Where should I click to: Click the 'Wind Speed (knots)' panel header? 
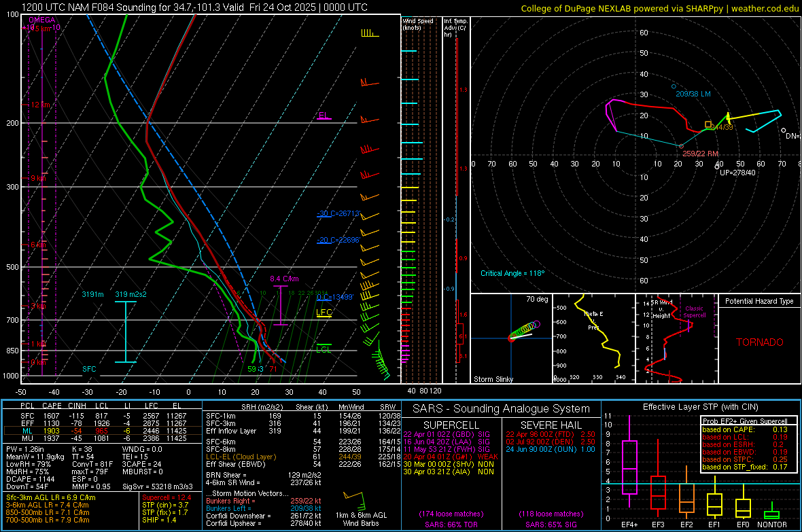(418, 24)
